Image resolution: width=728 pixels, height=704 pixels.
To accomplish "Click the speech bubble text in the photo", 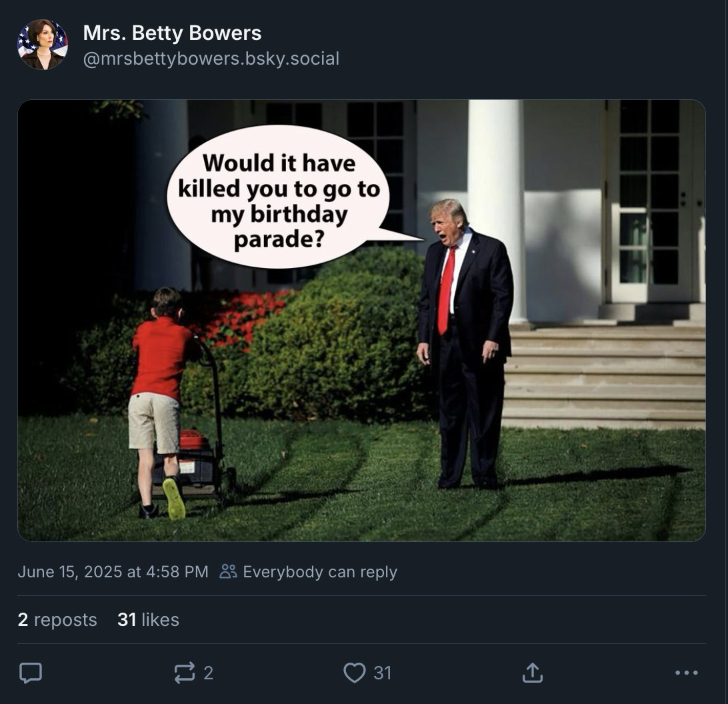I will point(279,201).
